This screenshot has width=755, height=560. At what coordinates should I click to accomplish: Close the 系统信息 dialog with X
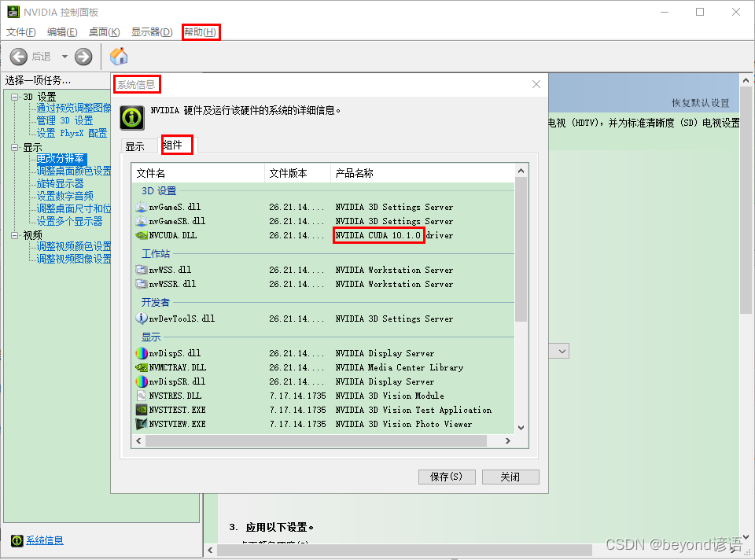click(536, 84)
